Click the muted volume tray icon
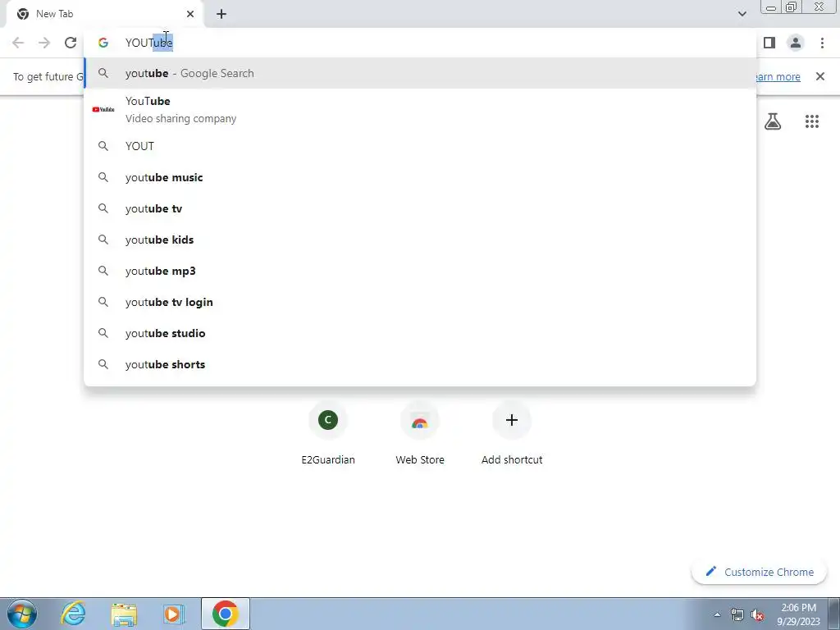This screenshot has height=630, width=840. click(757, 614)
